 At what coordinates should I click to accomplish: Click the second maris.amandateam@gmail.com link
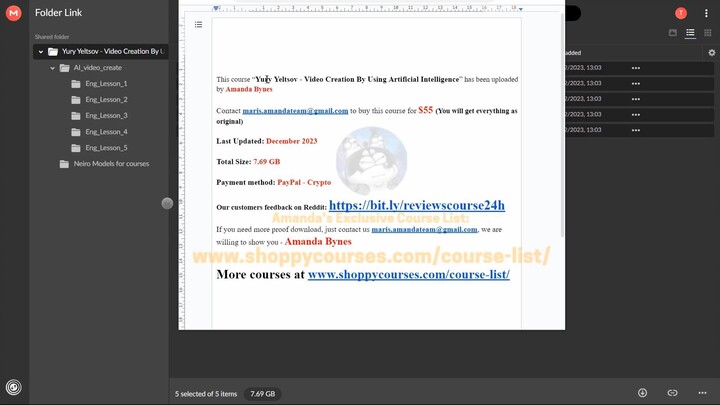(x=424, y=229)
